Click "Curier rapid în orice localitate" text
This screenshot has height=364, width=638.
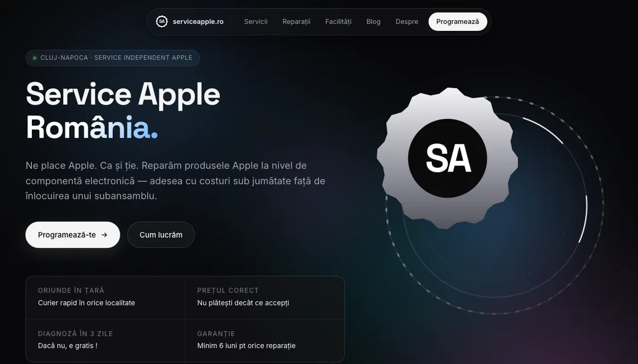pyautogui.click(x=87, y=303)
